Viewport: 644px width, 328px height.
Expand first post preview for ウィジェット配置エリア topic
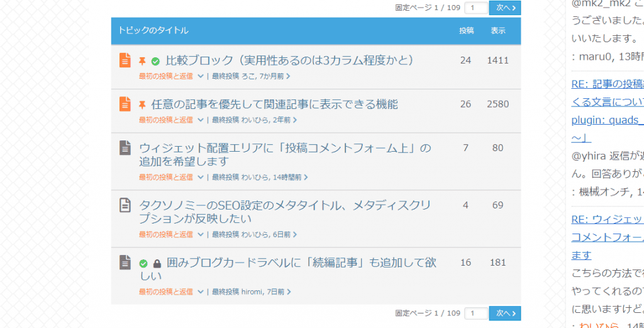(x=201, y=177)
